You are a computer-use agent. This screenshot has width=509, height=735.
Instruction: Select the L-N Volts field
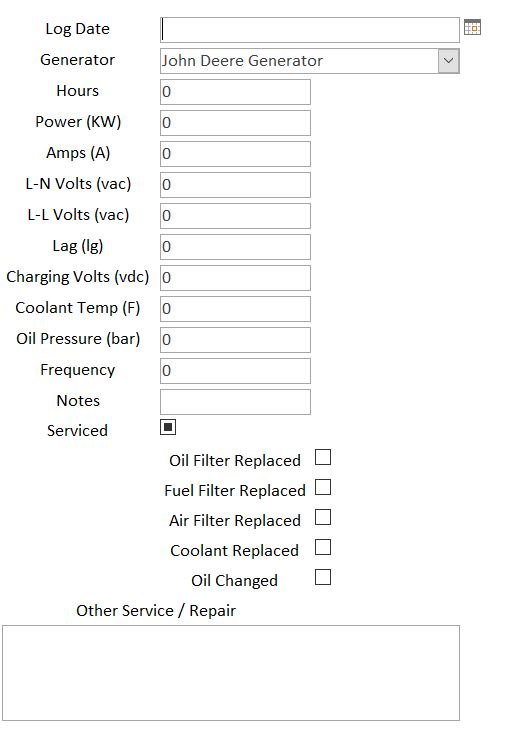(235, 185)
